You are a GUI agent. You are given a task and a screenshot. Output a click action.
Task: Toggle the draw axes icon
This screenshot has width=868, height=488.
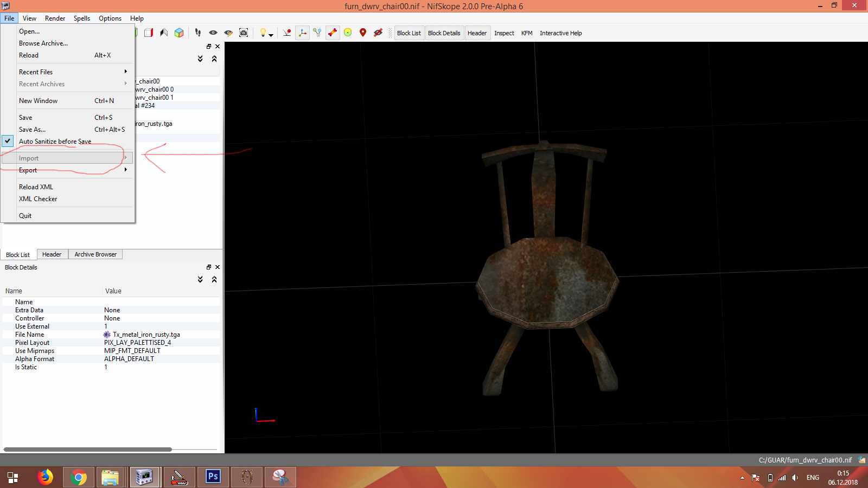coord(302,33)
